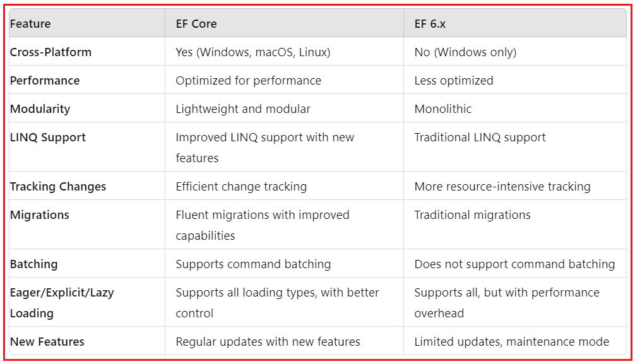The height and width of the screenshot is (364, 635).
Task: Click the Tracking Changes row label
Action: (58, 187)
